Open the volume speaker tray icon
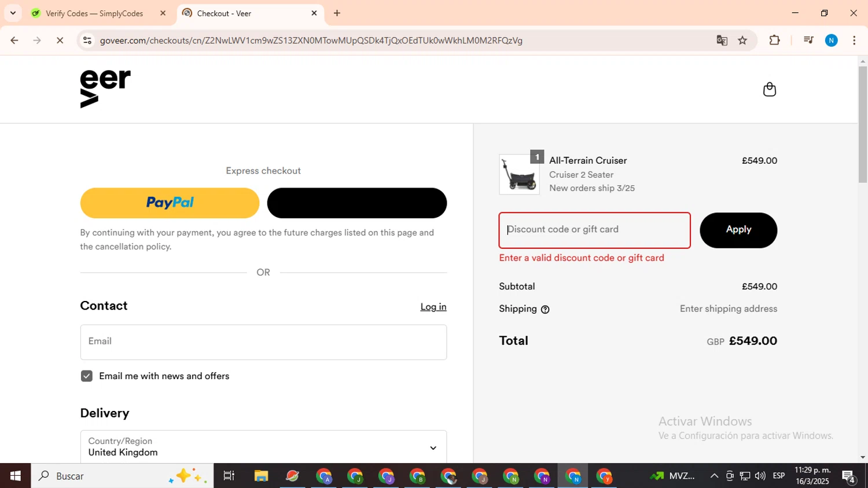Image resolution: width=868 pixels, height=488 pixels. pos(760,476)
